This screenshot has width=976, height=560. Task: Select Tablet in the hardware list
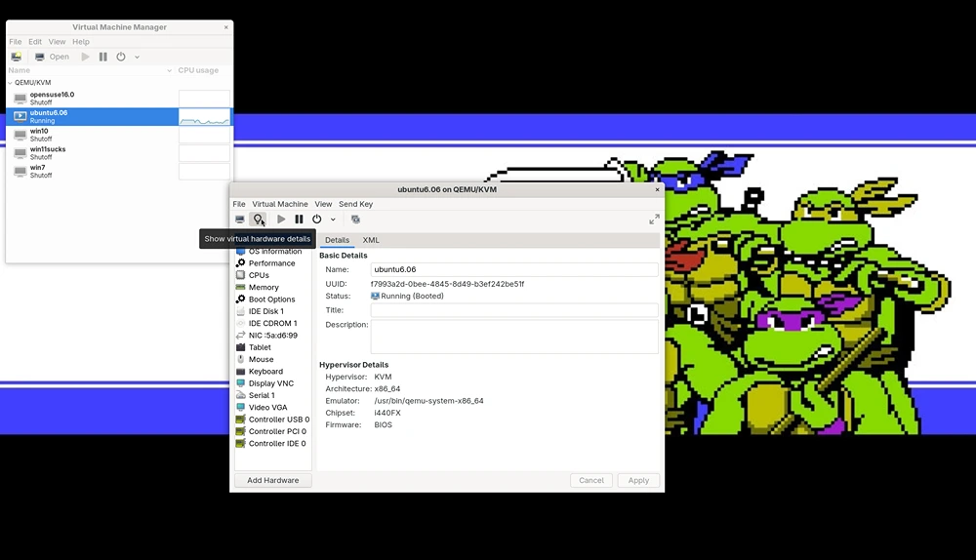(x=272, y=347)
